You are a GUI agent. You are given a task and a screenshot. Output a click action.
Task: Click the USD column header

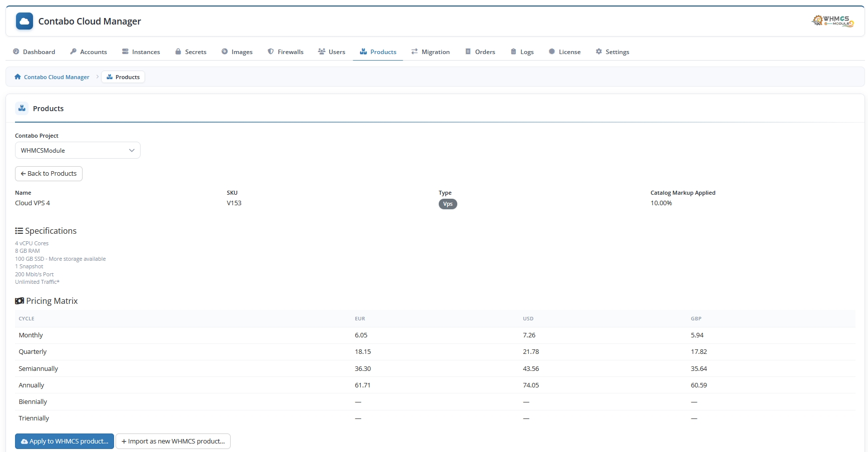tap(528, 318)
